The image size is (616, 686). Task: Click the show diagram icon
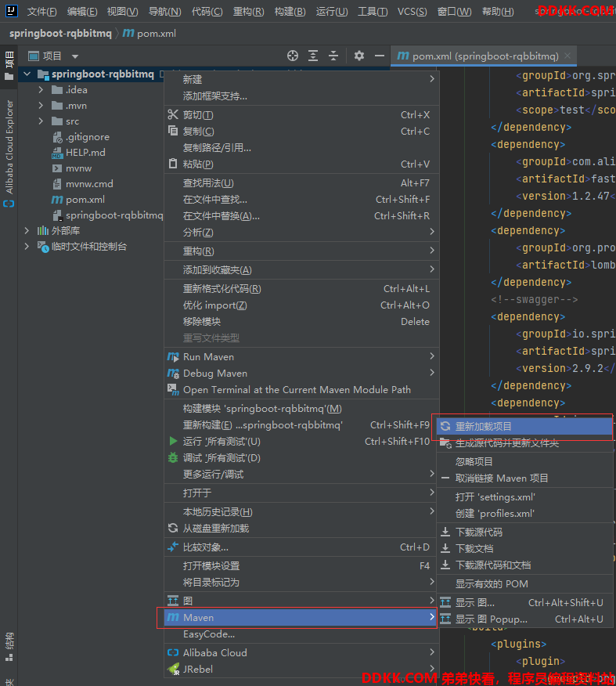pyautogui.click(x=445, y=602)
